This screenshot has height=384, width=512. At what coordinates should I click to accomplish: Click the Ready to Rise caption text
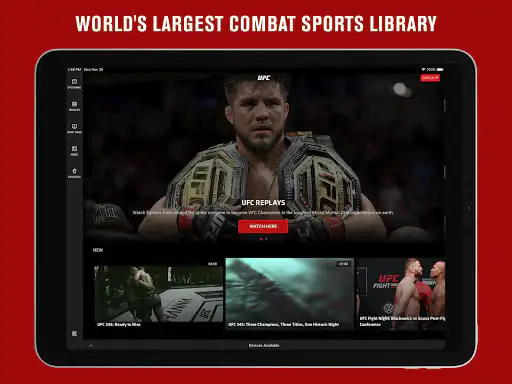[119, 324]
